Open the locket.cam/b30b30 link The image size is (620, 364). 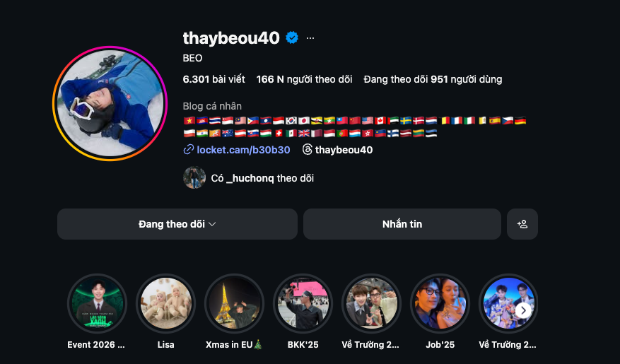pyautogui.click(x=243, y=150)
